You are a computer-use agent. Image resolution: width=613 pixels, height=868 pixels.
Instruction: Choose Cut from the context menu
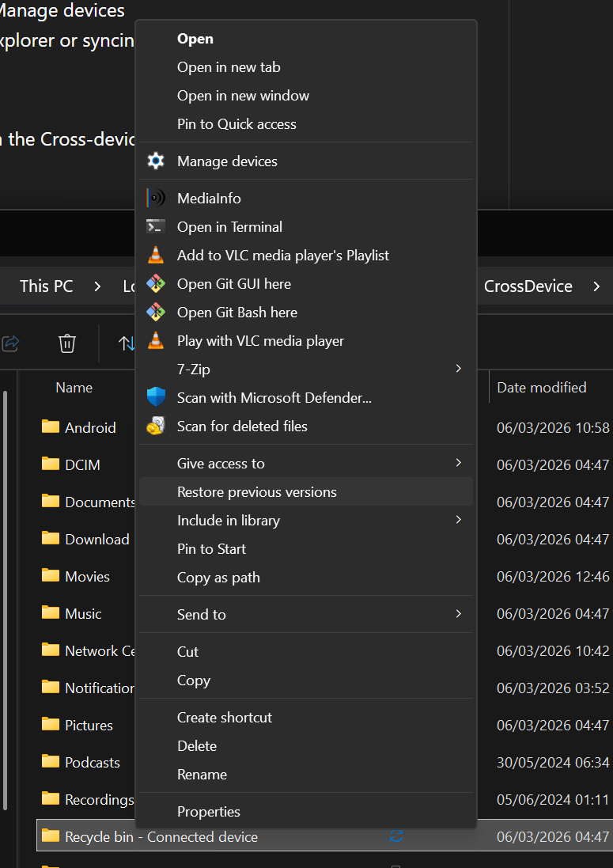(306, 651)
